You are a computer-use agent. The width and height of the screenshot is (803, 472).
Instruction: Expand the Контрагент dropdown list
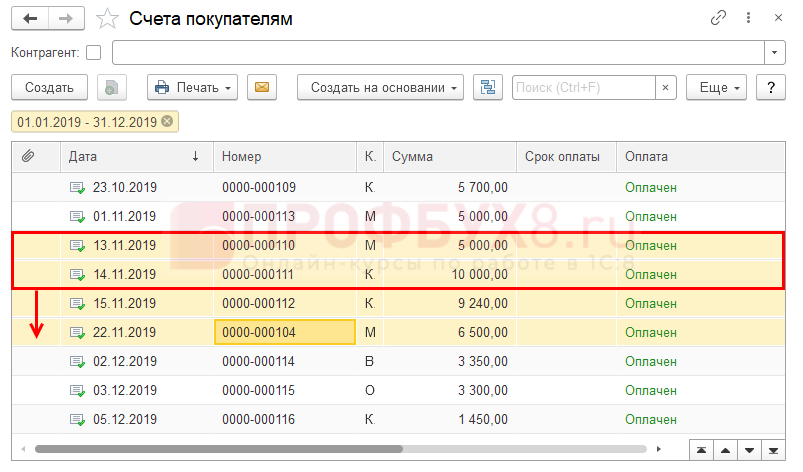pyautogui.click(x=774, y=52)
